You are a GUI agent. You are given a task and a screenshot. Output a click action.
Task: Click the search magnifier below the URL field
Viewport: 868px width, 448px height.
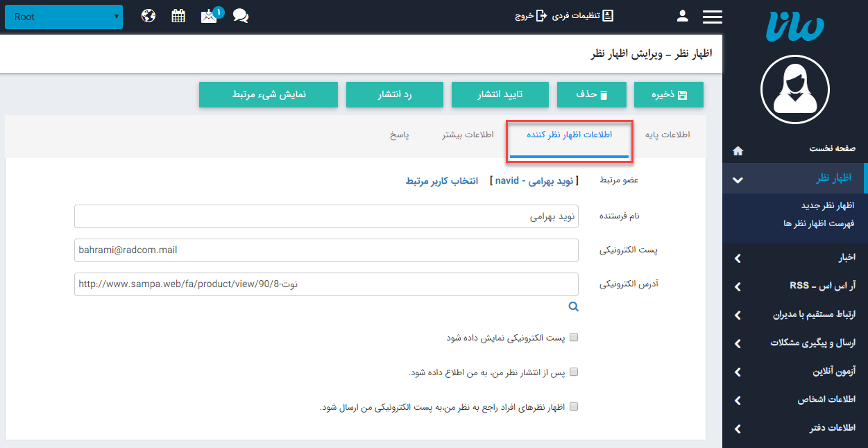point(573,306)
